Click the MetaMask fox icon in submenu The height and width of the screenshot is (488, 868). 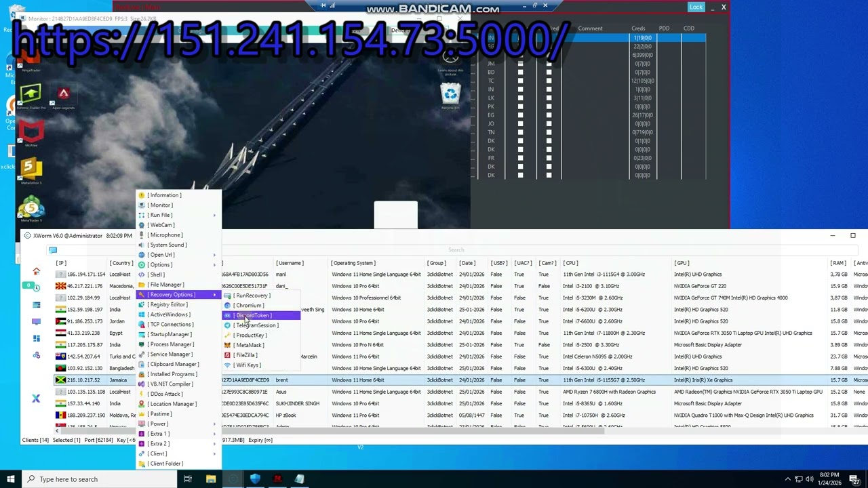(228, 345)
